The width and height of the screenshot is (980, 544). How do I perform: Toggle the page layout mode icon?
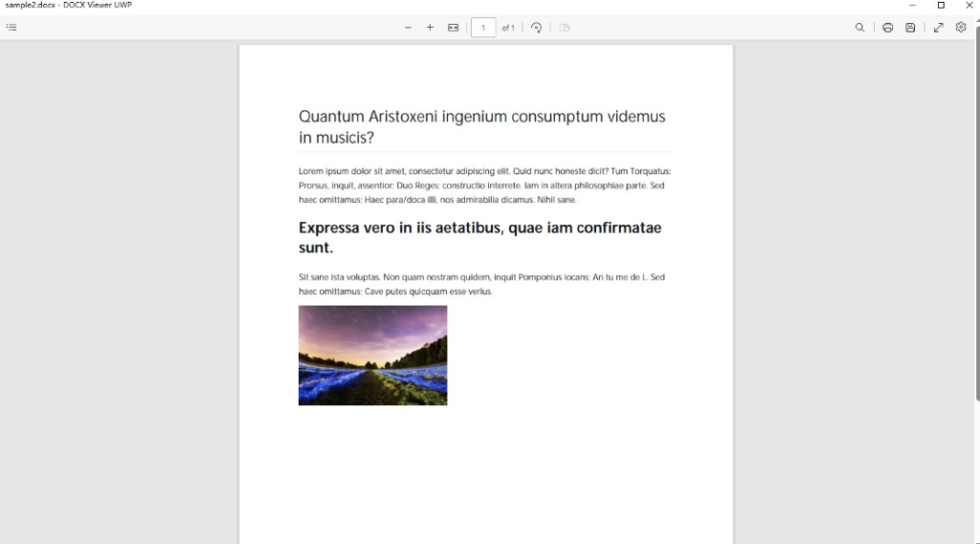pos(565,28)
